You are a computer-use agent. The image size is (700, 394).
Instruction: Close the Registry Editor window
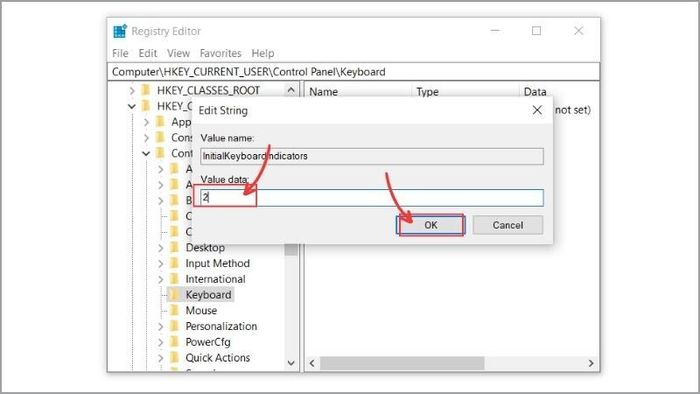579,31
